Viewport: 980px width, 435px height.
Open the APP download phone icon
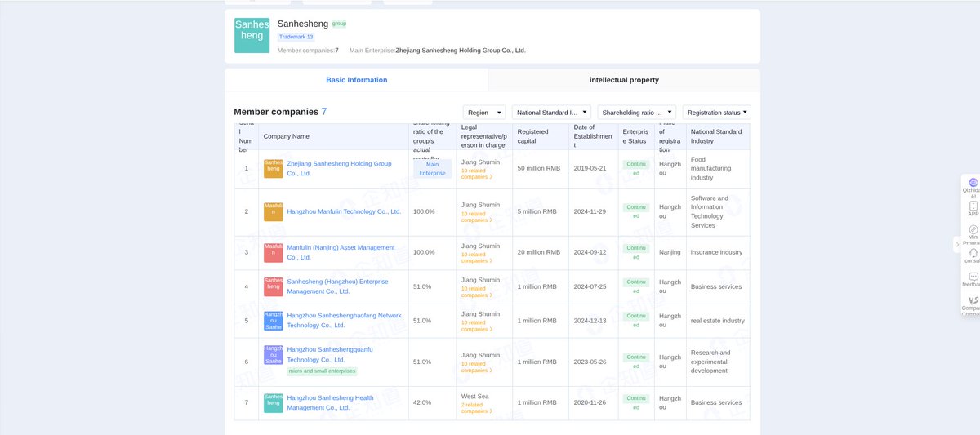pyautogui.click(x=973, y=206)
